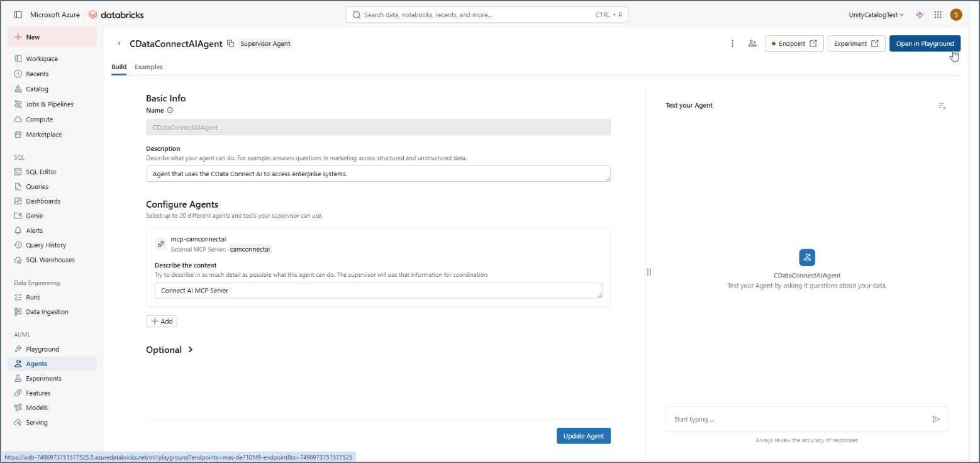This screenshot has width=980, height=463.
Task: Click the Update Agent button
Action: pos(584,436)
